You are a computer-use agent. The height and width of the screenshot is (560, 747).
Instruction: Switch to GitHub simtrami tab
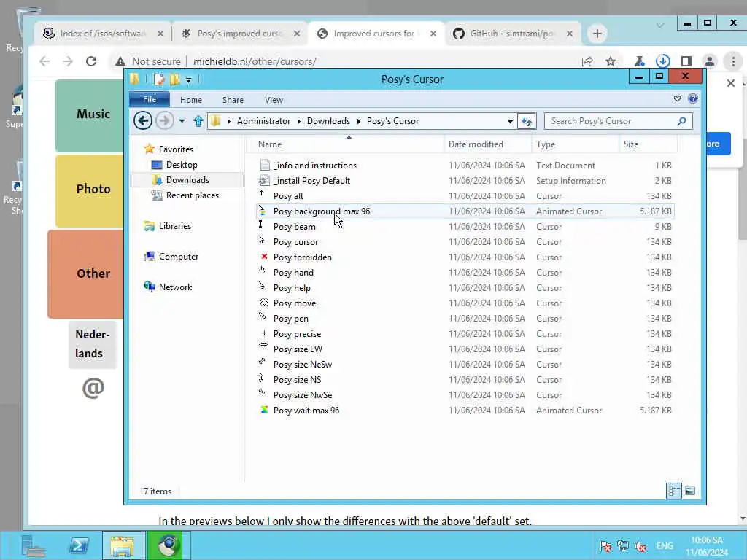pos(511,34)
